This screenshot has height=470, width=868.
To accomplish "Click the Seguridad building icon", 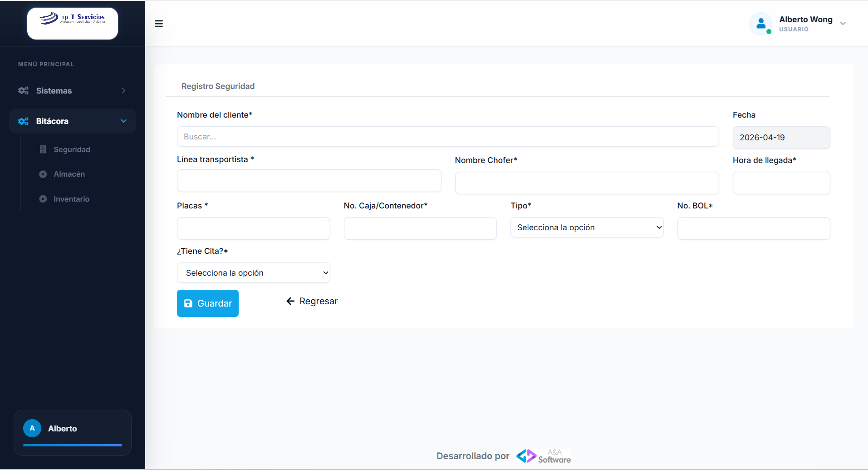I will pyautogui.click(x=43, y=149).
